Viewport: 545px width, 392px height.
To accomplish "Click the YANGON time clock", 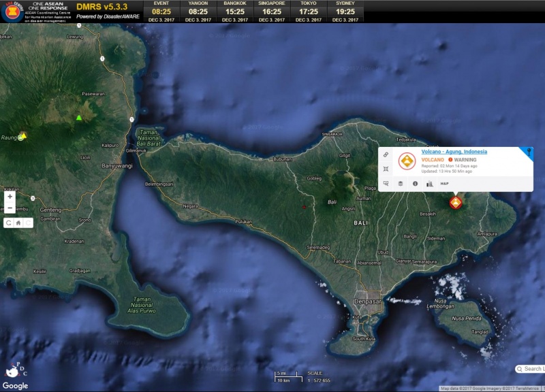I will pyautogui.click(x=198, y=12).
